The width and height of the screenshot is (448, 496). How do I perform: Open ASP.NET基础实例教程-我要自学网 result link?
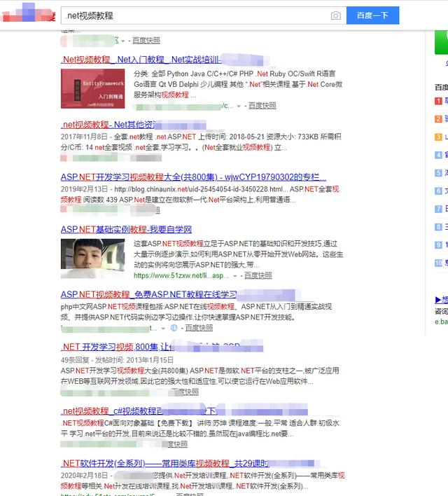click(126, 229)
